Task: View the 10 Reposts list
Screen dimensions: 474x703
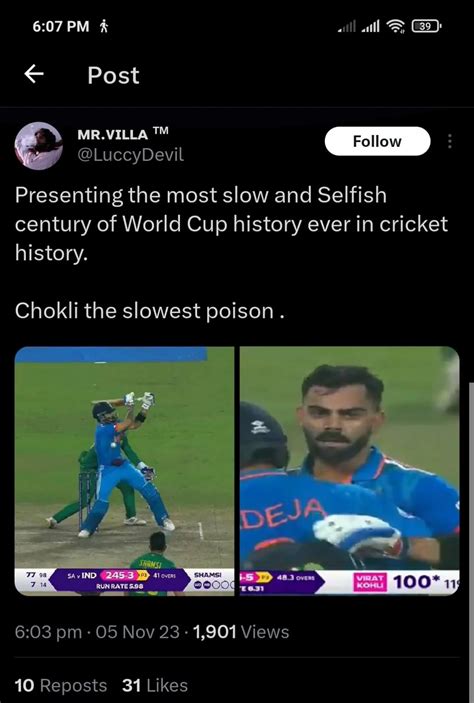Action: [61, 685]
